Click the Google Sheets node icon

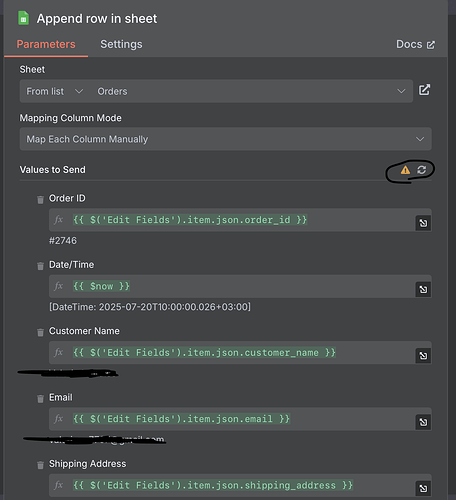click(23, 18)
